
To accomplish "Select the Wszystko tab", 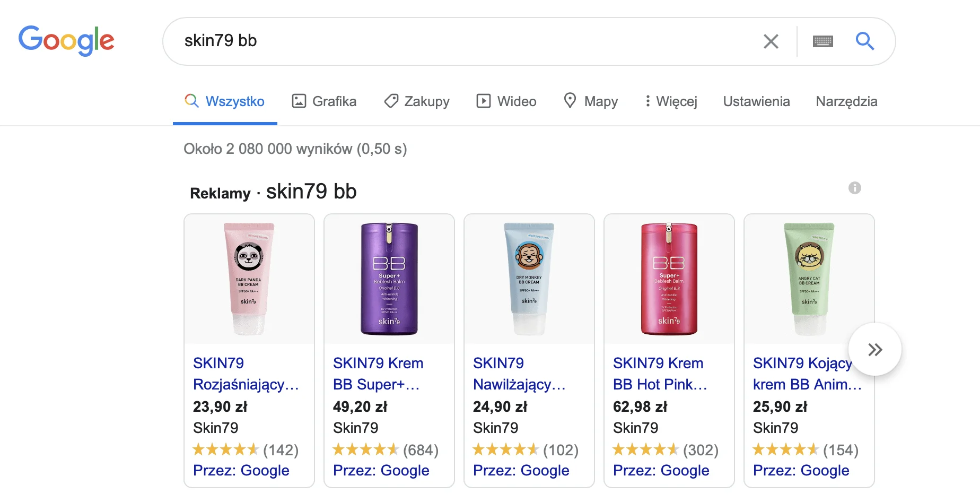I will (225, 101).
